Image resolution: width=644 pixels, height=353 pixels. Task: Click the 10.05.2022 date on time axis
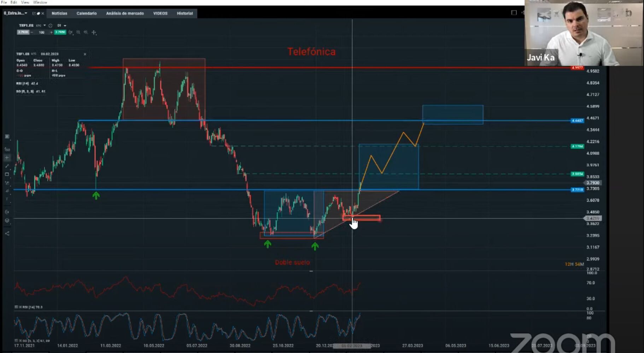(154, 346)
